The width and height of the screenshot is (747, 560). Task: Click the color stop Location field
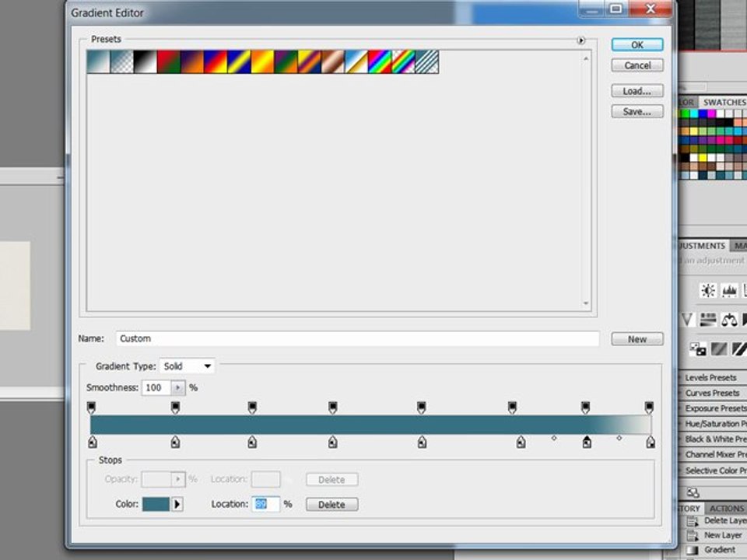(265, 504)
